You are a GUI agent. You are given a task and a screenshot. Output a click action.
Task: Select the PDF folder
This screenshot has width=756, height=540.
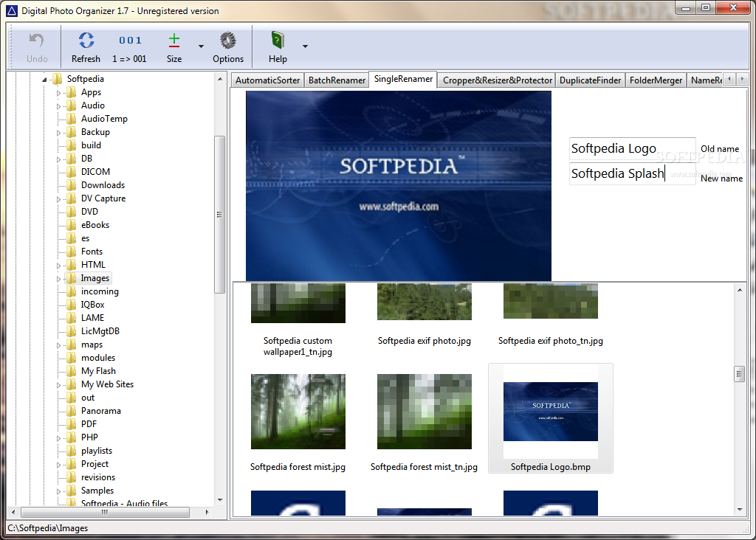coord(89,424)
